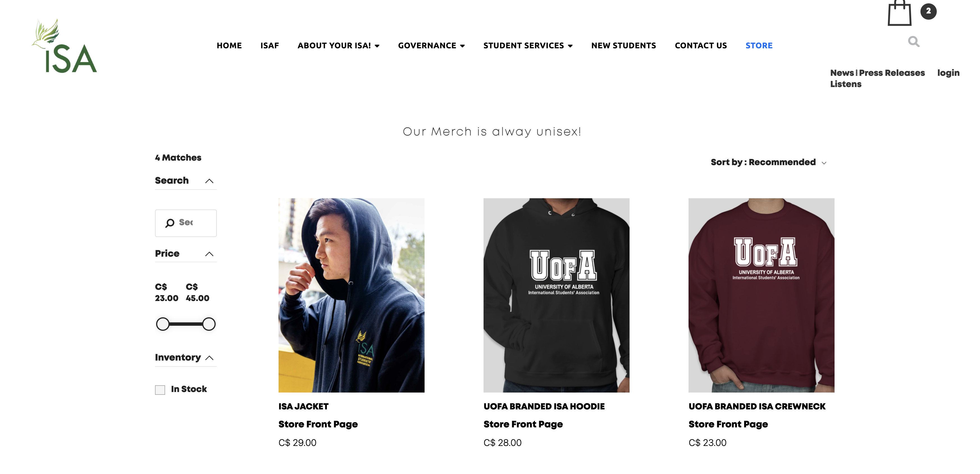This screenshot has height=474, width=980.
Task: Enable the In Stock checkbox
Action: click(160, 390)
